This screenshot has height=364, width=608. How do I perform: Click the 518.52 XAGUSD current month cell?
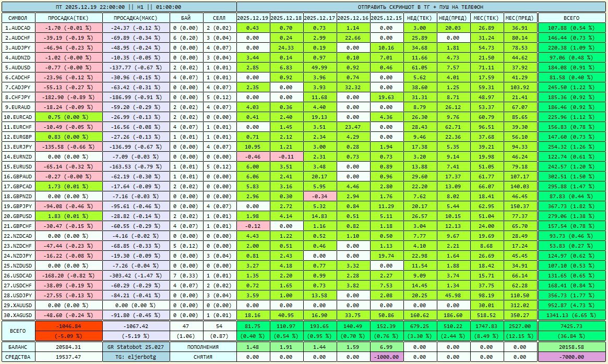(486, 315)
